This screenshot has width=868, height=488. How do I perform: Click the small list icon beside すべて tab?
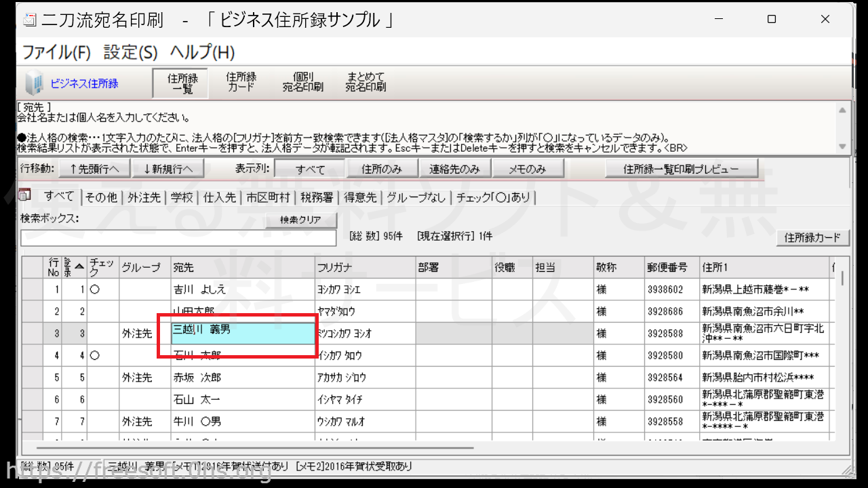coord(24,195)
